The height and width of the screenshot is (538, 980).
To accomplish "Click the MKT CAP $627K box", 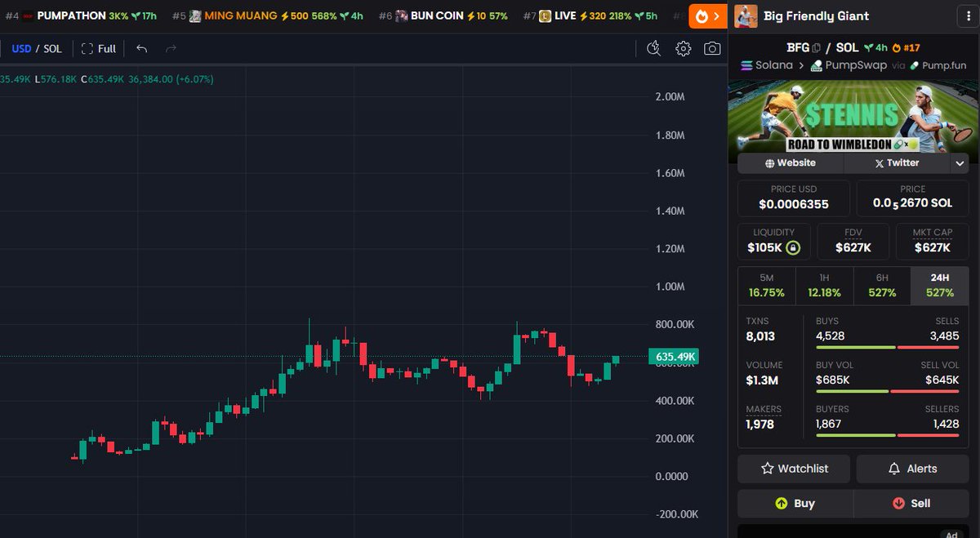I will click(933, 242).
